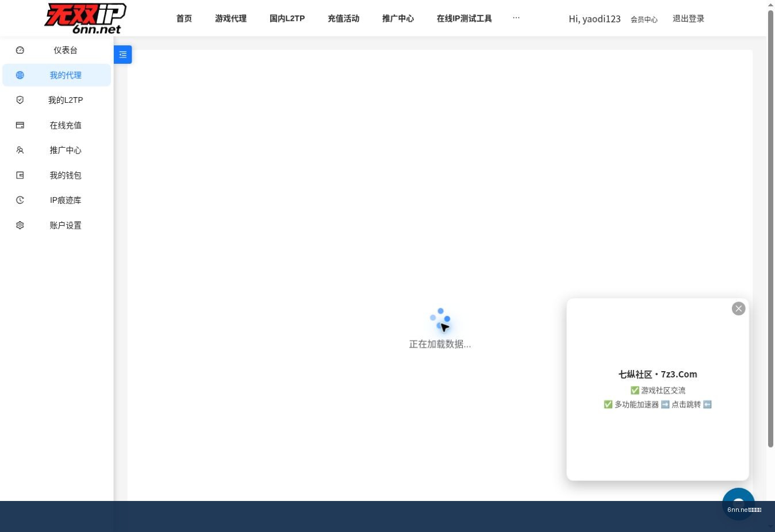Expand the top-nav ellipsis menu
The height and width of the screenshot is (532, 775).
516,18
